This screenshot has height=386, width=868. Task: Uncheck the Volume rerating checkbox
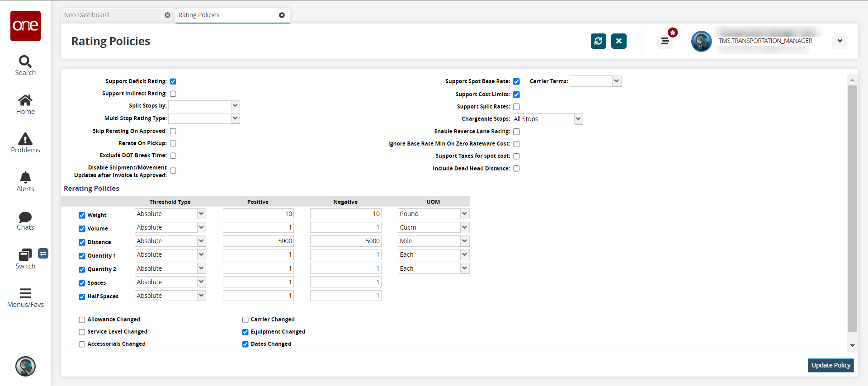pyautogui.click(x=82, y=229)
